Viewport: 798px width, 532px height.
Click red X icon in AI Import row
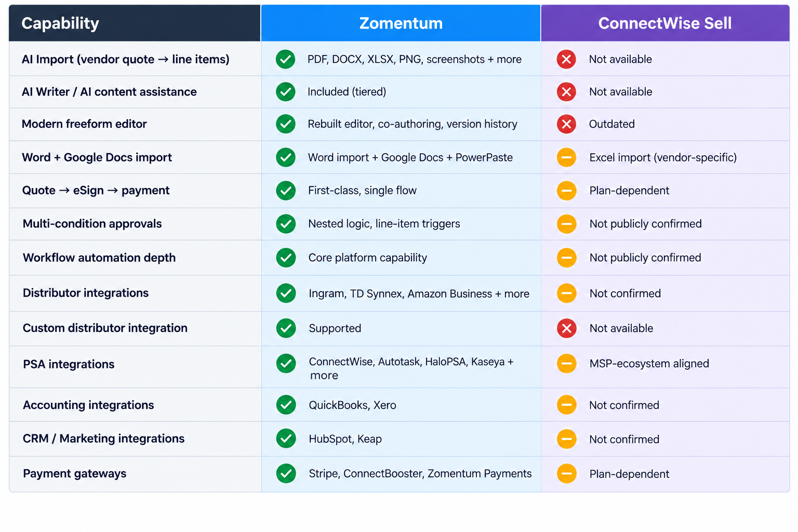coord(566,59)
